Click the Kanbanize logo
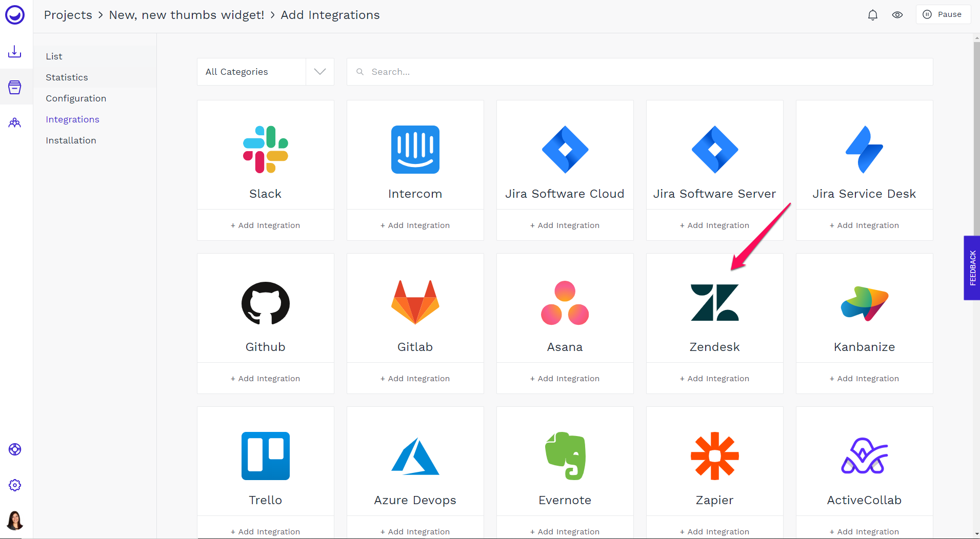 click(x=865, y=303)
